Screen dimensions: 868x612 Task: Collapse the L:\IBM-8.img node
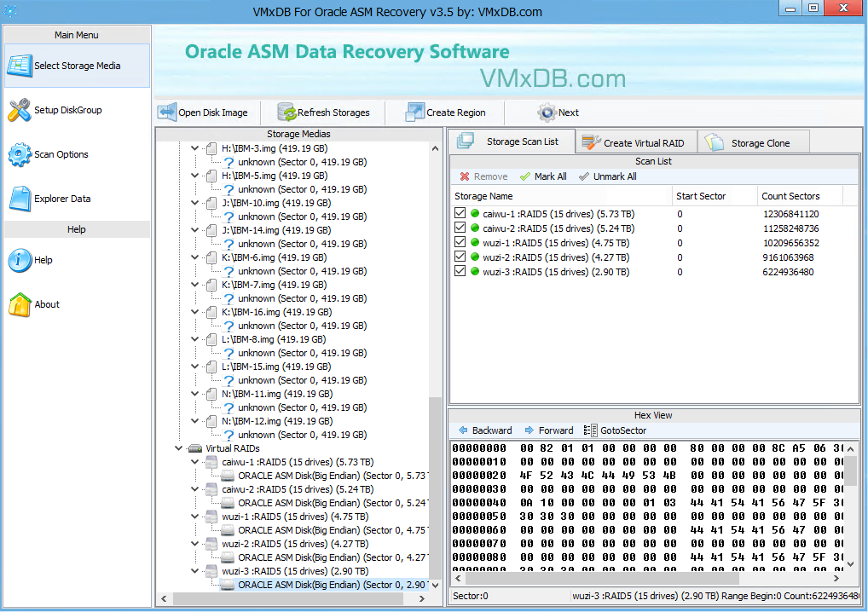click(x=195, y=339)
